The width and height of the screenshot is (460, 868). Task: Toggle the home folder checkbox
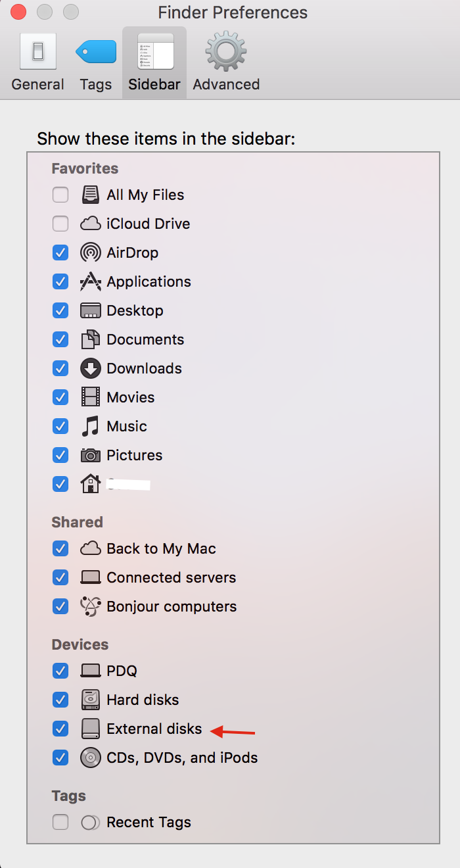tap(60, 484)
